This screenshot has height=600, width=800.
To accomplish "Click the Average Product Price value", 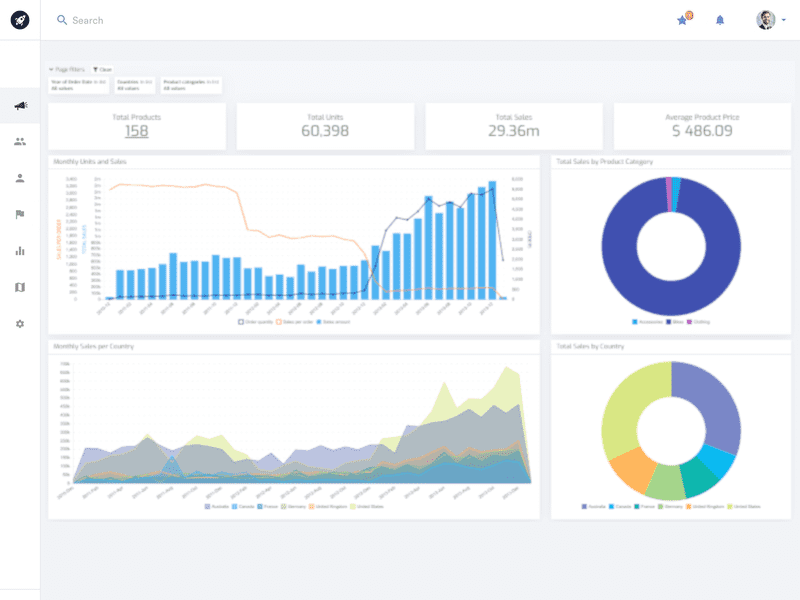I will click(702, 131).
